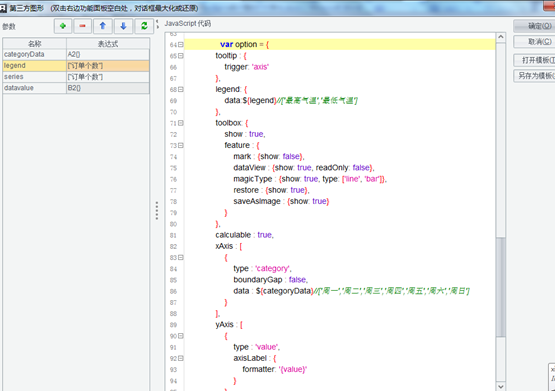Click code editor scrollbar up arrow
555x392 pixels.
coord(500,37)
